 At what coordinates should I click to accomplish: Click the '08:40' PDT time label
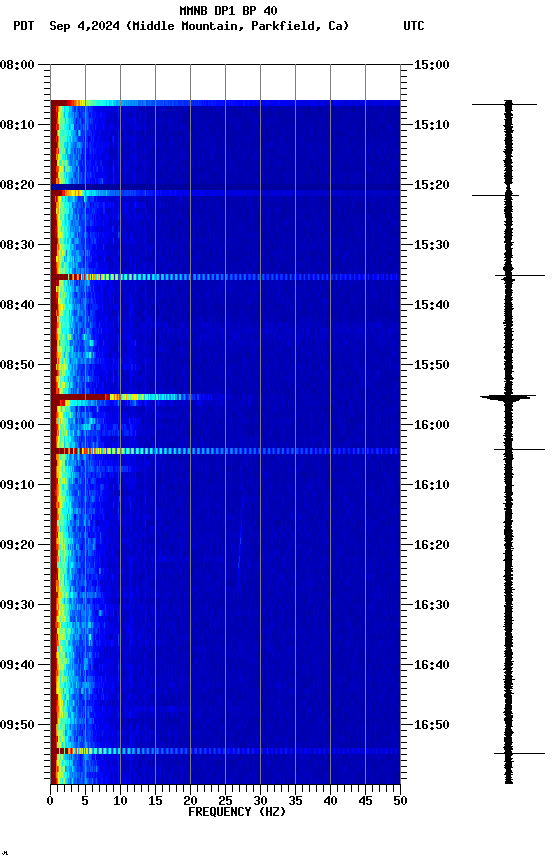[x=17, y=305]
